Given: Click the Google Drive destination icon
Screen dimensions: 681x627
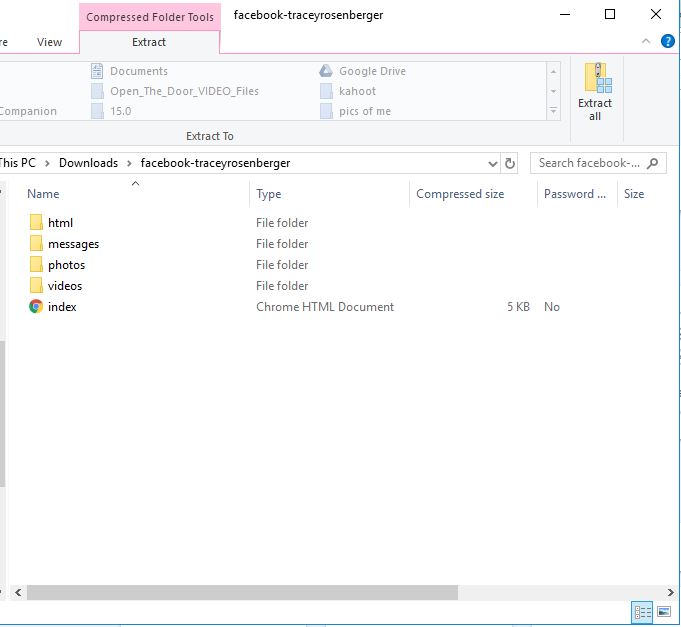Looking at the screenshot, I should [326, 71].
